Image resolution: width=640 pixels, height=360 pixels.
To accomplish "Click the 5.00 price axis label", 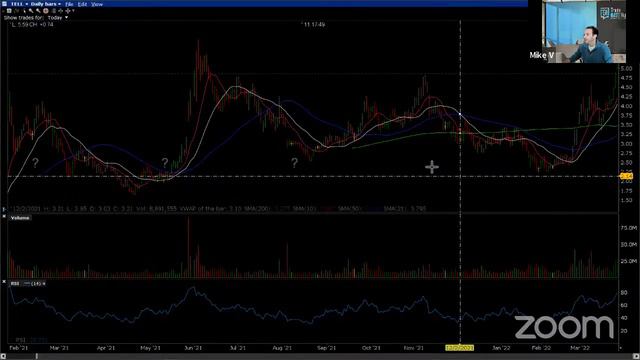I will click(x=626, y=69).
